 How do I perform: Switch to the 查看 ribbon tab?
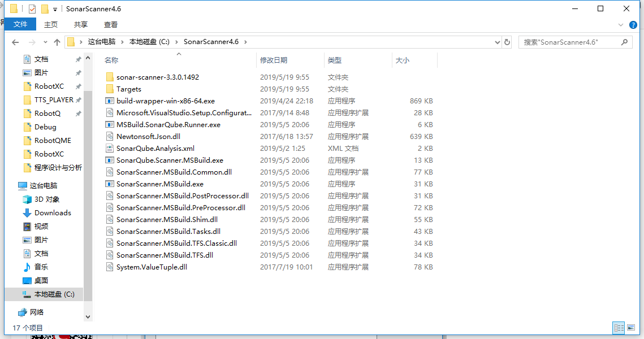[x=110, y=24]
